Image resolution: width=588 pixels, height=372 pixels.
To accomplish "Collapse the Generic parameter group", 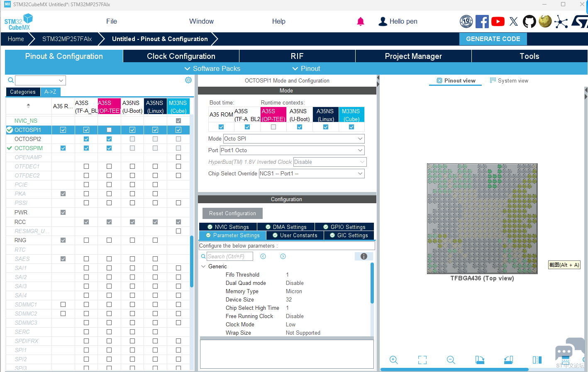I will click(x=203, y=266).
